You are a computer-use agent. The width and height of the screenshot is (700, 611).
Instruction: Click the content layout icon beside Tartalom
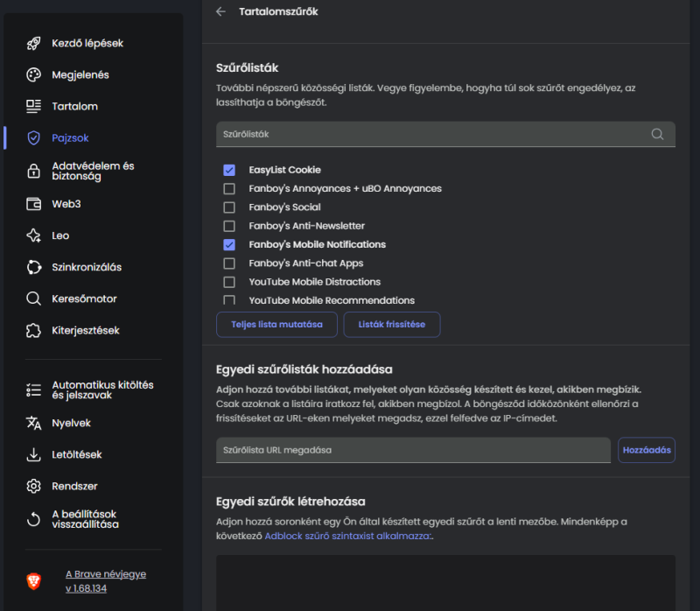pyautogui.click(x=33, y=106)
